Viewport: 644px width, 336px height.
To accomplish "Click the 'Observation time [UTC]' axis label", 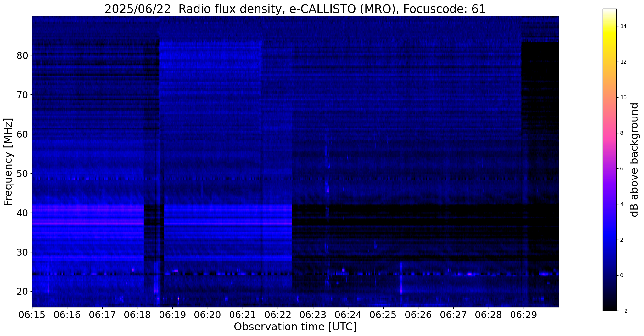I will pyautogui.click(x=295, y=327).
